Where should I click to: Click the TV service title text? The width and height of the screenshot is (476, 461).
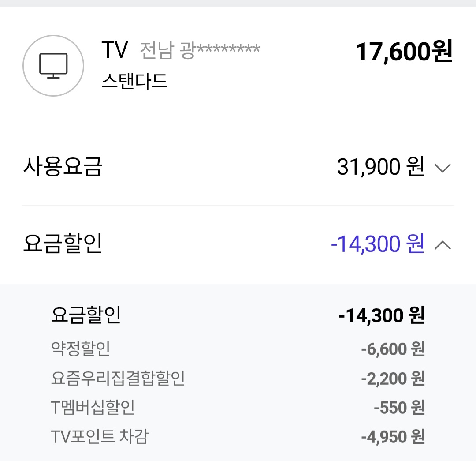(x=115, y=50)
